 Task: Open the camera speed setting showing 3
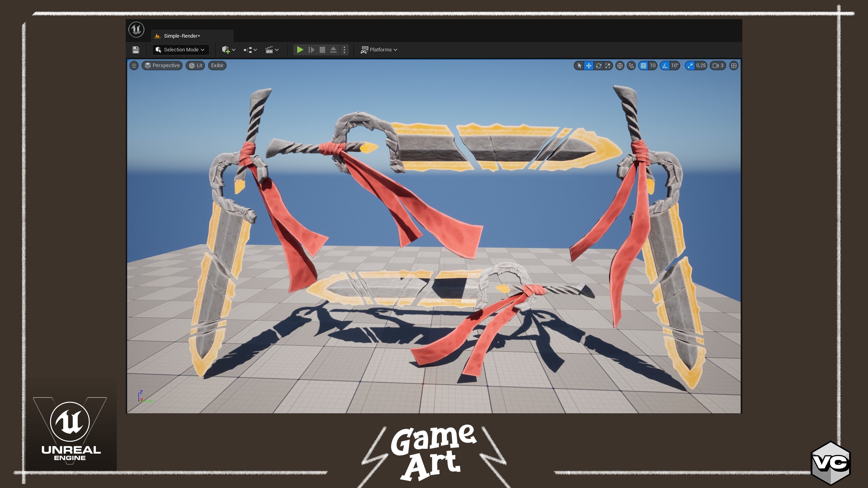pos(718,66)
